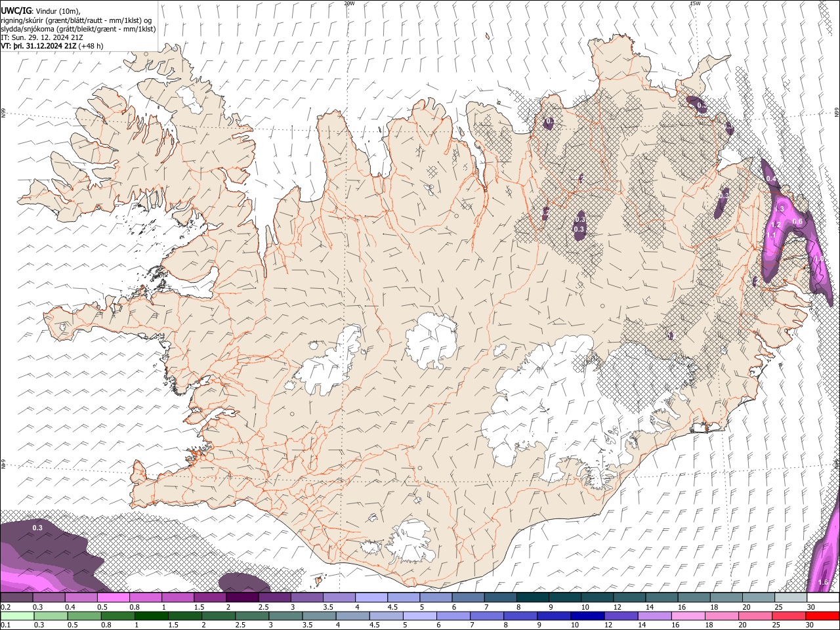Click the '25' label under snow legend
840x630 pixels.
(x=779, y=607)
